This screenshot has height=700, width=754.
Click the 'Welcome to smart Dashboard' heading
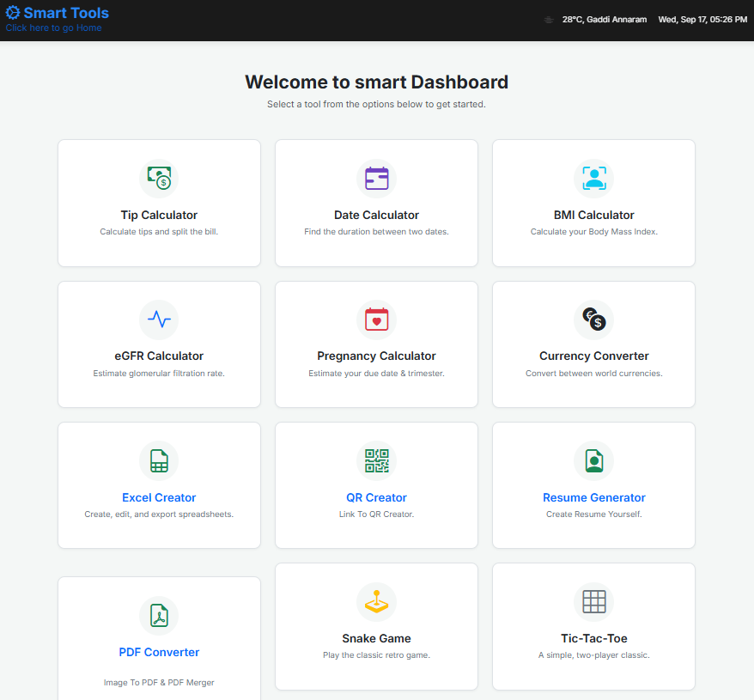pyautogui.click(x=376, y=82)
